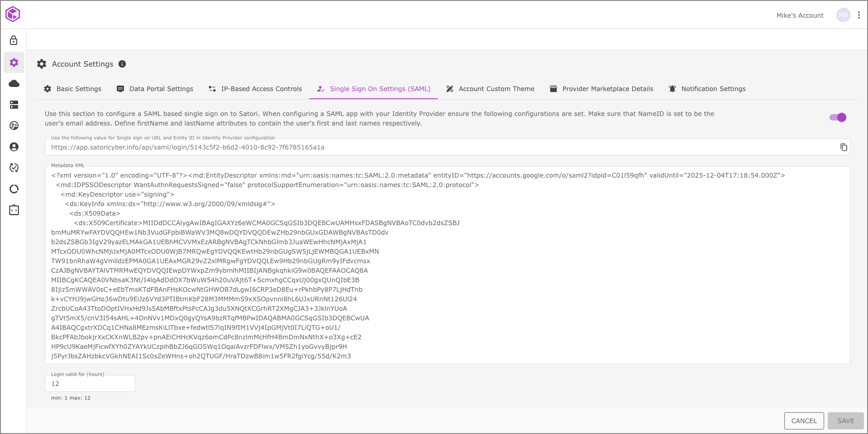Click the Login valid for hours field
The image size is (868, 434).
coord(90,384)
